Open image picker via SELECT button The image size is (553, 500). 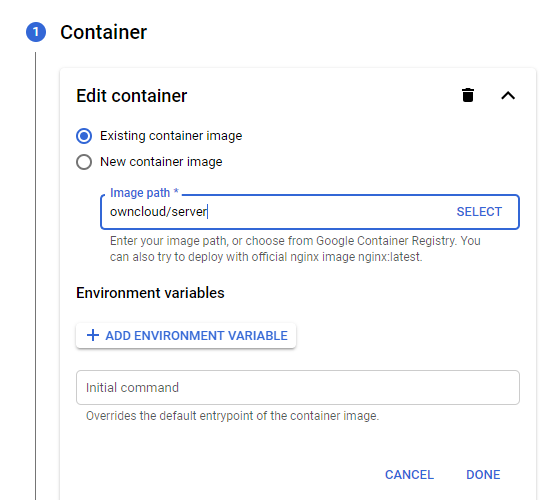point(479,212)
